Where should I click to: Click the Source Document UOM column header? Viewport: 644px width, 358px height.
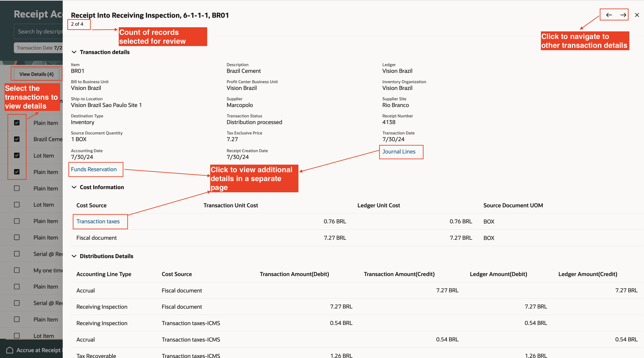[x=513, y=205]
